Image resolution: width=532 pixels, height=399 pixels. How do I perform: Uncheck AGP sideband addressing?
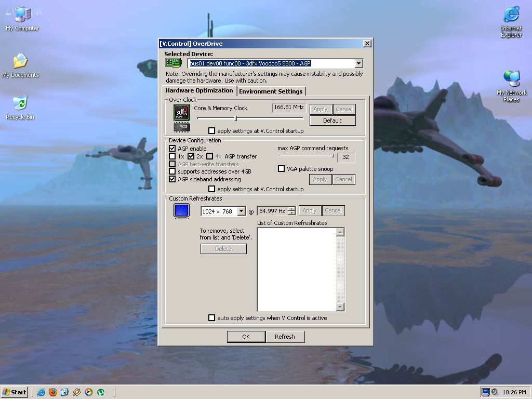tap(172, 179)
